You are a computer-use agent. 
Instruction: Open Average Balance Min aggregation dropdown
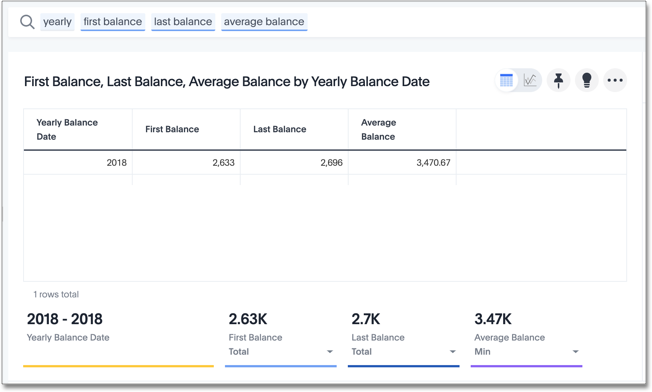(527, 352)
